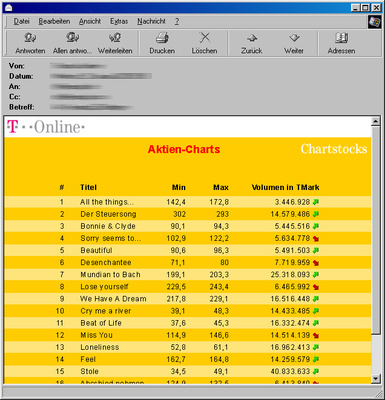This screenshot has width=385, height=400.
Task: Click the Antworten reply icon
Action: pos(30,38)
